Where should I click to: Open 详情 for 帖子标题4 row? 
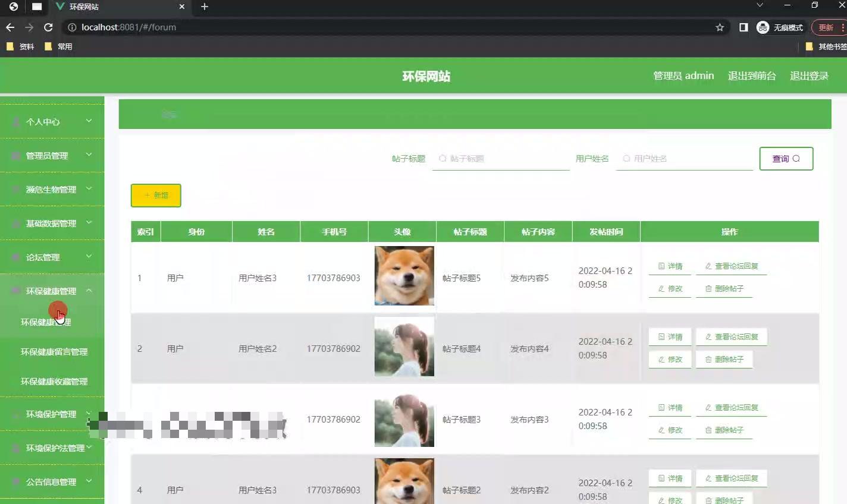point(670,337)
